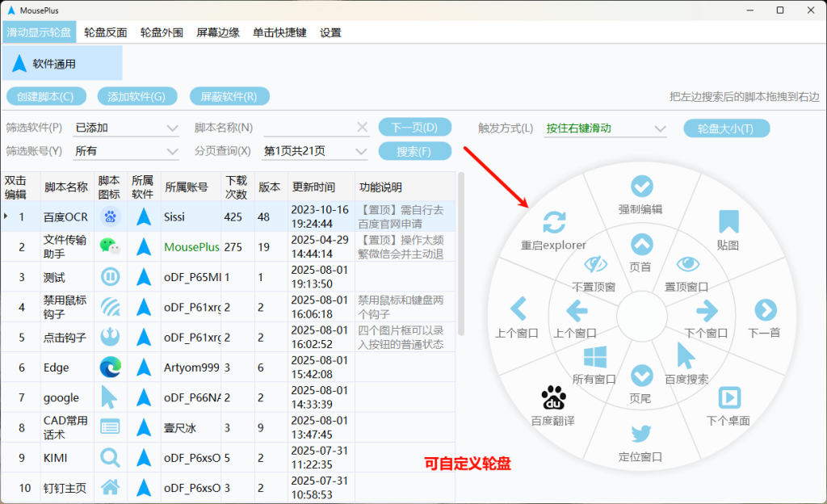This screenshot has width=827, height=504.
Task: Click the Edge browser icon in row 6
Action: coord(109,367)
